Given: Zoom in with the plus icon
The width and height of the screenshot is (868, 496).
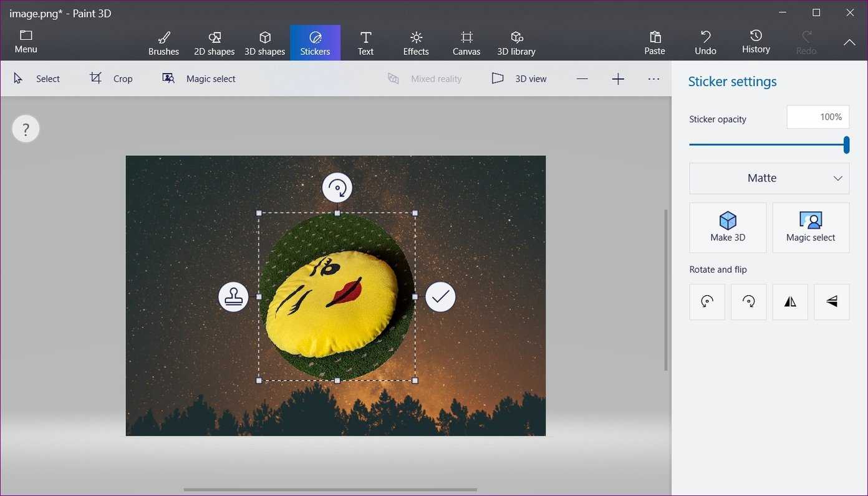Looking at the screenshot, I should click(x=618, y=79).
